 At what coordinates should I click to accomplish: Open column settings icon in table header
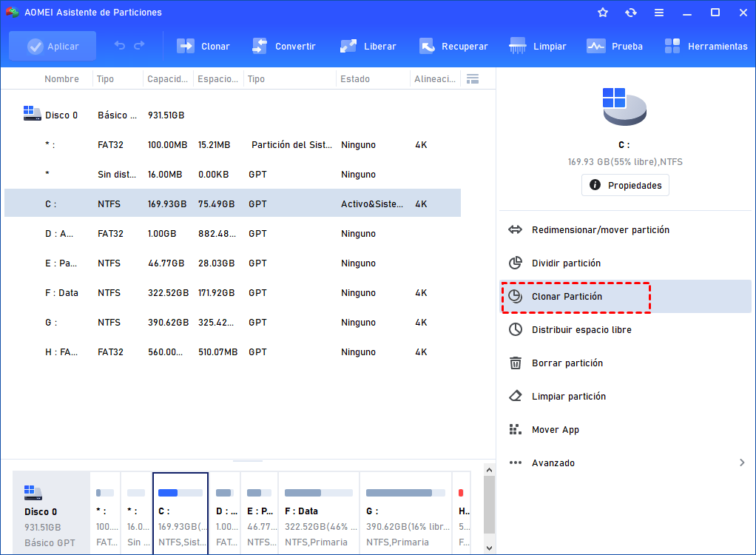pos(473,79)
